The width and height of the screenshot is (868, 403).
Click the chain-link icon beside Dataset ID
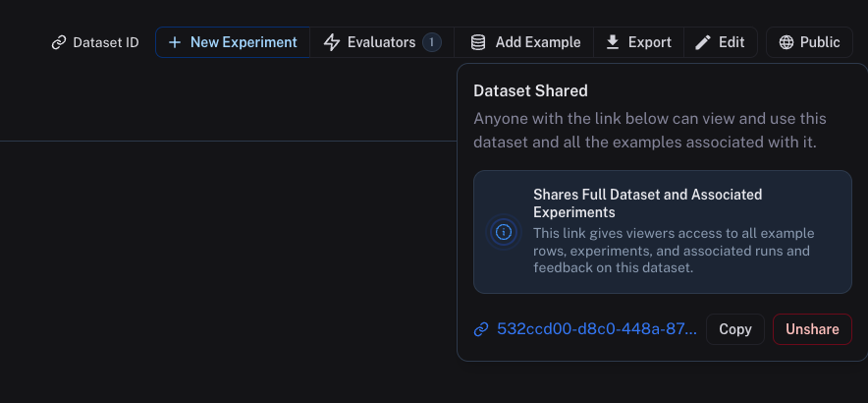tap(59, 43)
